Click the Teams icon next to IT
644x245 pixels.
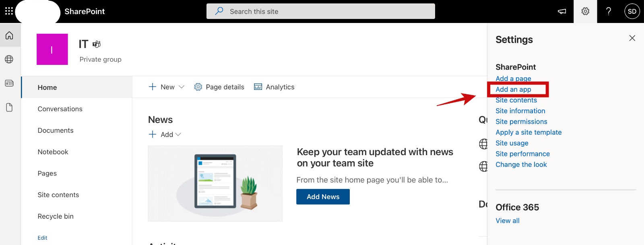coord(97,44)
